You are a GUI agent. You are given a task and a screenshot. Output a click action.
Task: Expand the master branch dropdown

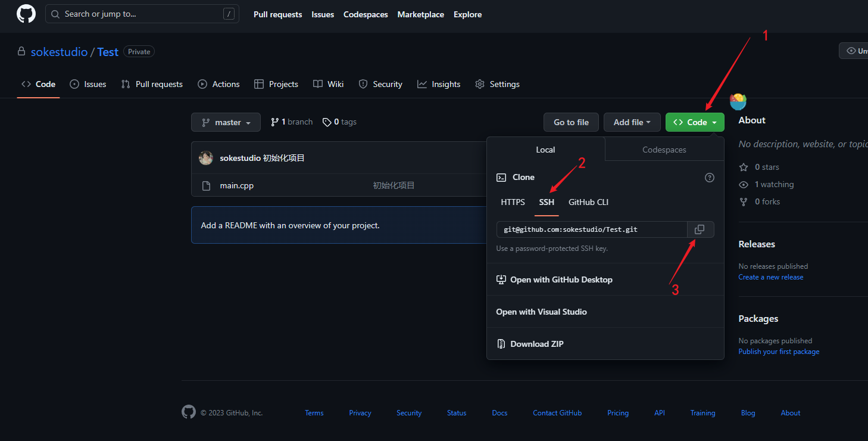tap(226, 122)
